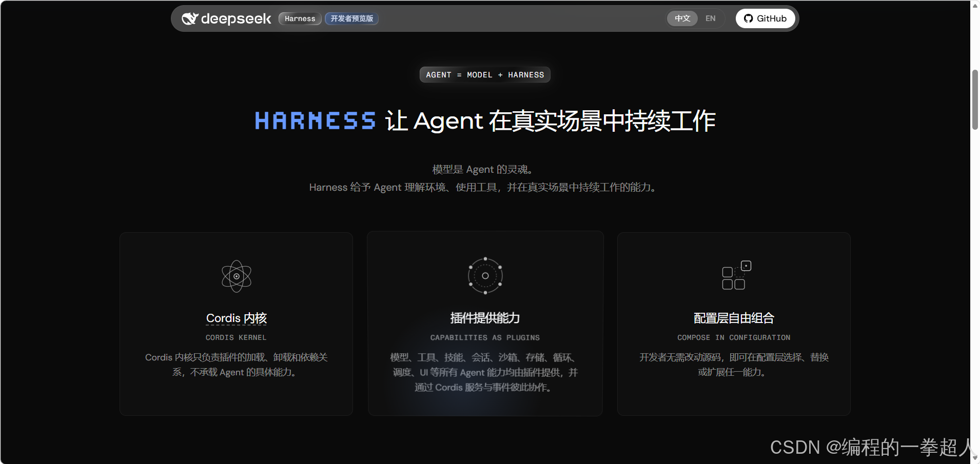Click the CORDIS KERNEL subtitle
The height and width of the screenshot is (464, 980).
point(236,337)
